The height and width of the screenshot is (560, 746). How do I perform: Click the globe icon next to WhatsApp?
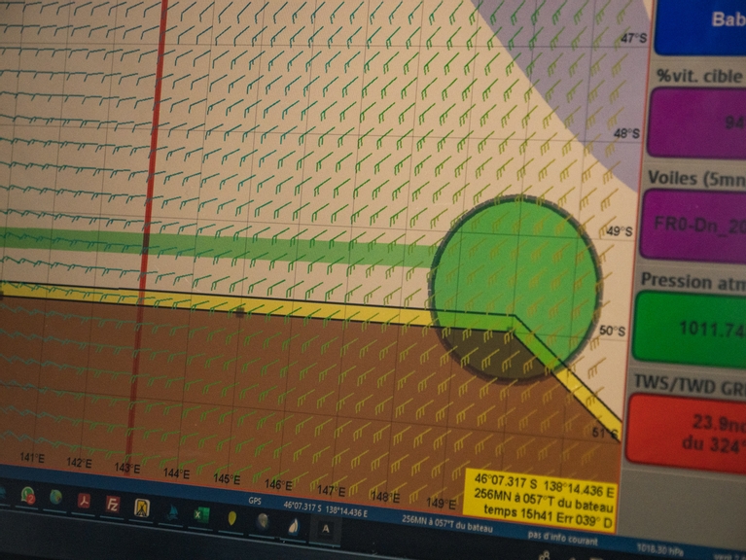point(56,498)
